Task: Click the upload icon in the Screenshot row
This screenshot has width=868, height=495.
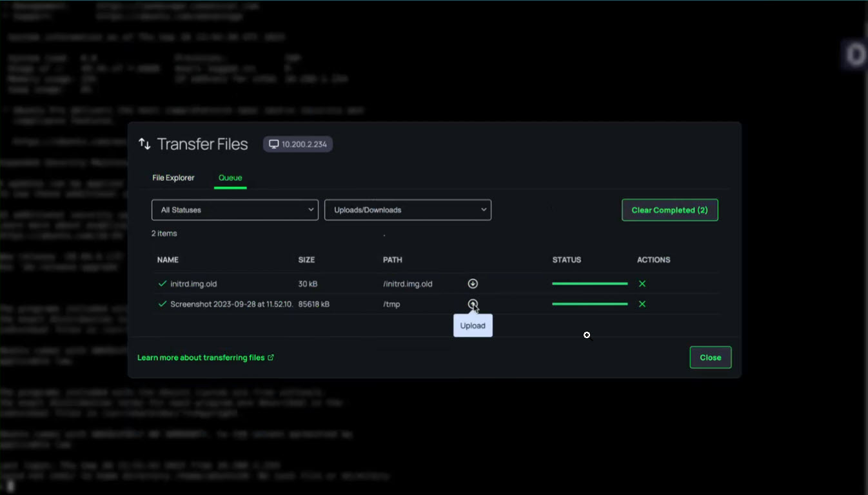Action: click(473, 304)
